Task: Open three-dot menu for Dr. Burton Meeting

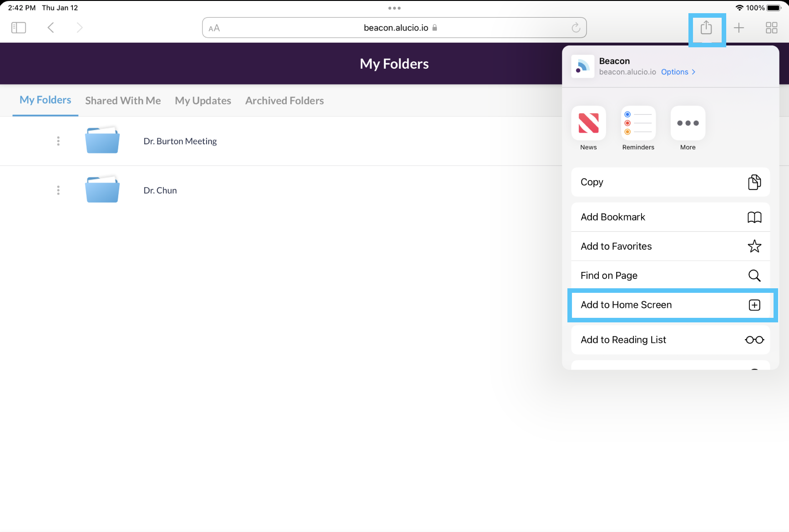Action: pyautogui.click(x=58, y=141)
